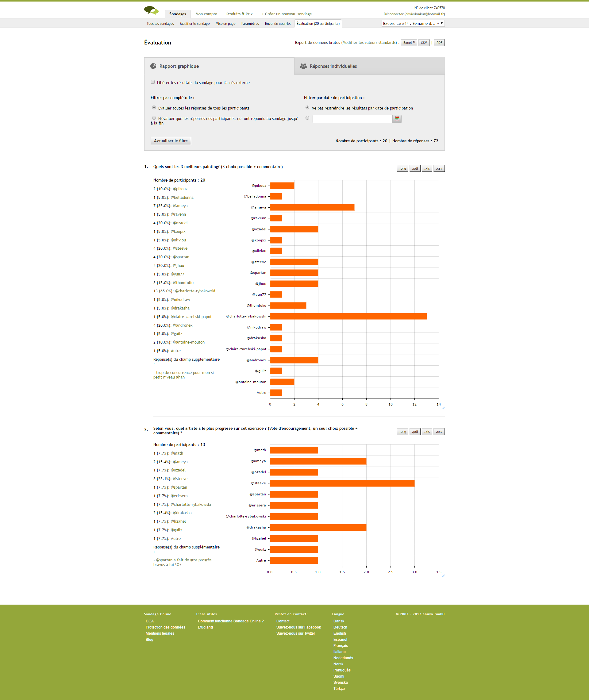Screen dimensions: 589x700
Task: Click the people icon for Réponses individuelles
Action: coord(303,66)
